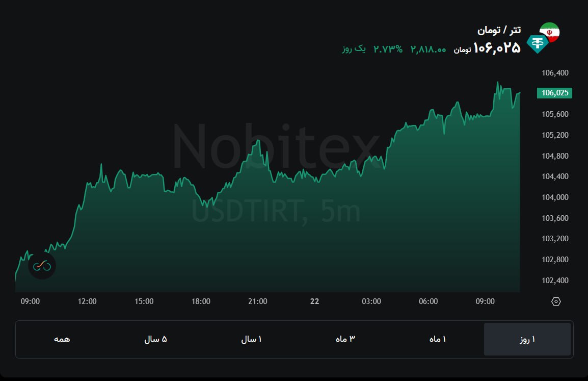
Task: Choose the ۱ سال range tab
Action: [251, 339]
